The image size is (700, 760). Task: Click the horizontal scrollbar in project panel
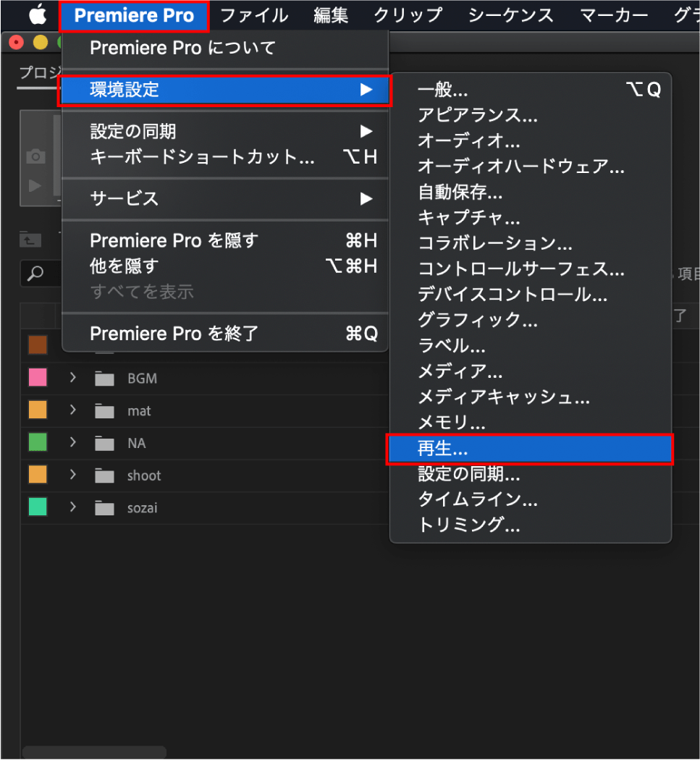(95, 752)
